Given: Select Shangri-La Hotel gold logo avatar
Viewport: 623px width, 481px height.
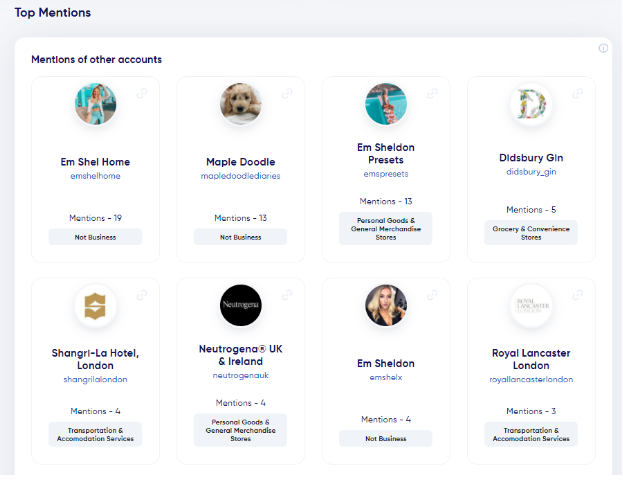Looking at the screenshot, I should coord(95,305).
